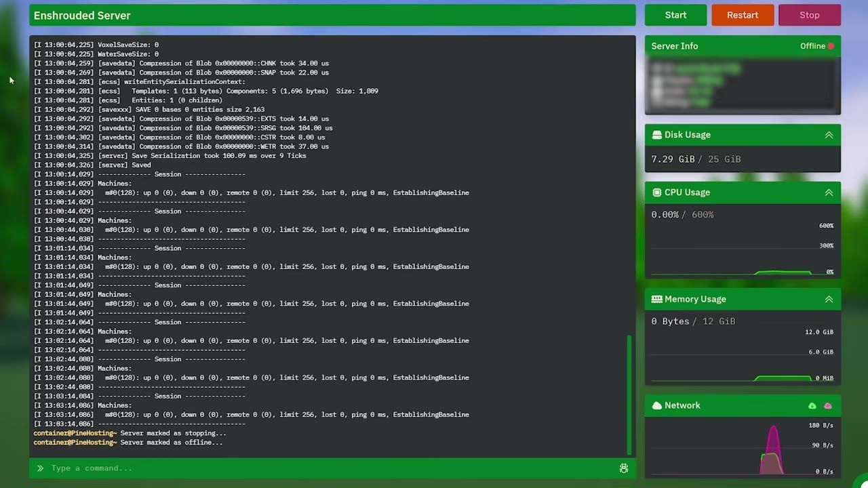The image size is (868, 488).
Task: Click the 'Server marked as offline...' log line
Action: tap(128, 443)
